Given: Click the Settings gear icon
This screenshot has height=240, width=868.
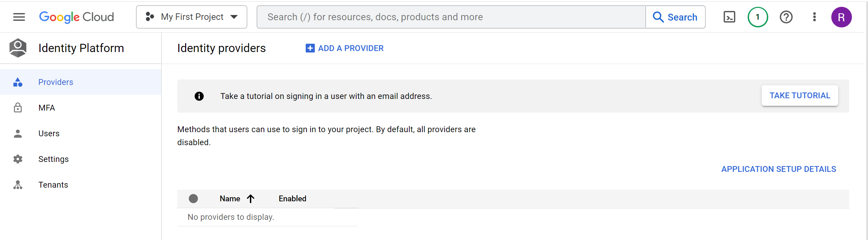Looking at the screenshot, I should tap(18, 159).
